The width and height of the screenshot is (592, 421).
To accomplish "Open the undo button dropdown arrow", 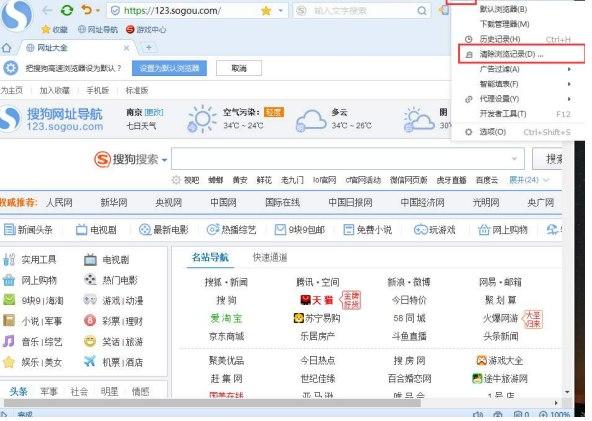I will point(98,10).
